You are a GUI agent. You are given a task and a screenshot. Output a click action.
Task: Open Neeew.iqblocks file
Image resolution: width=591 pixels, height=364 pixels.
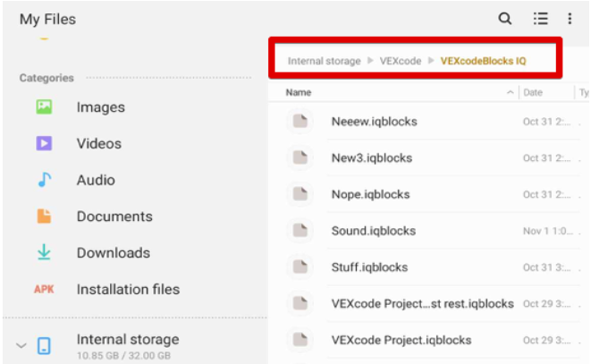(x=374, y=122)
